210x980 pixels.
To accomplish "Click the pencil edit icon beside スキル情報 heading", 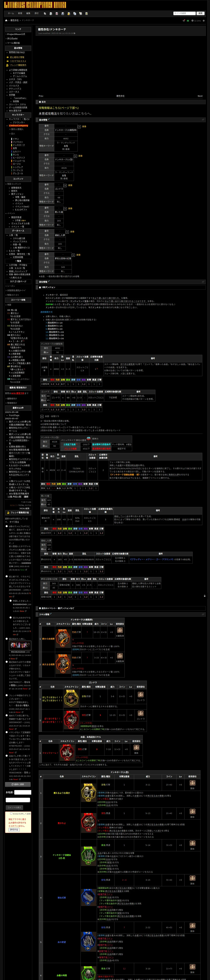I will point(51,614).
